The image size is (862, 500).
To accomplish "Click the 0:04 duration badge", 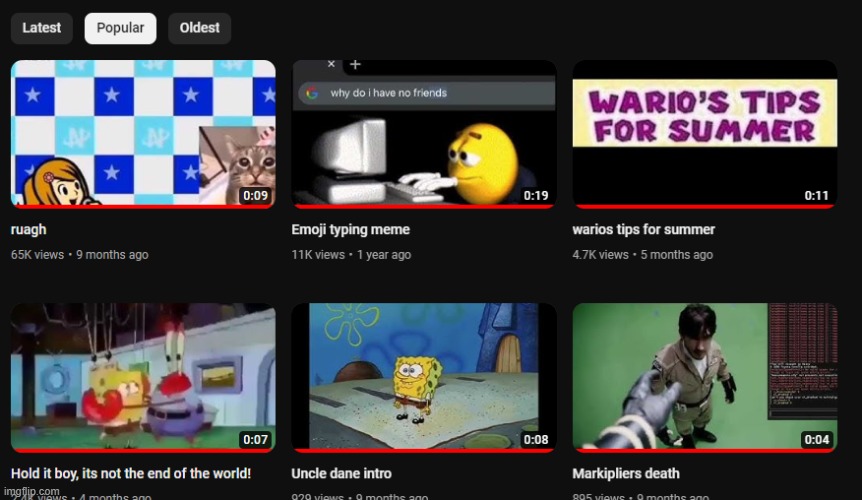I will tap(816, 440).
